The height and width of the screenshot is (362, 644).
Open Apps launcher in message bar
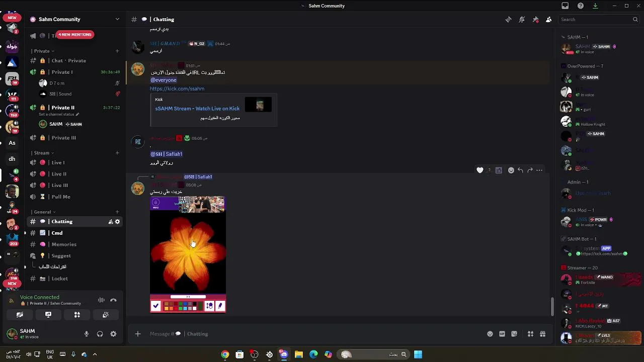530,334
